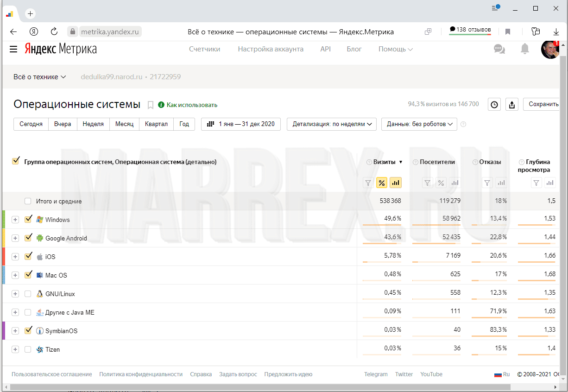Open the chat messages icon in header

(x=499, y=49)
